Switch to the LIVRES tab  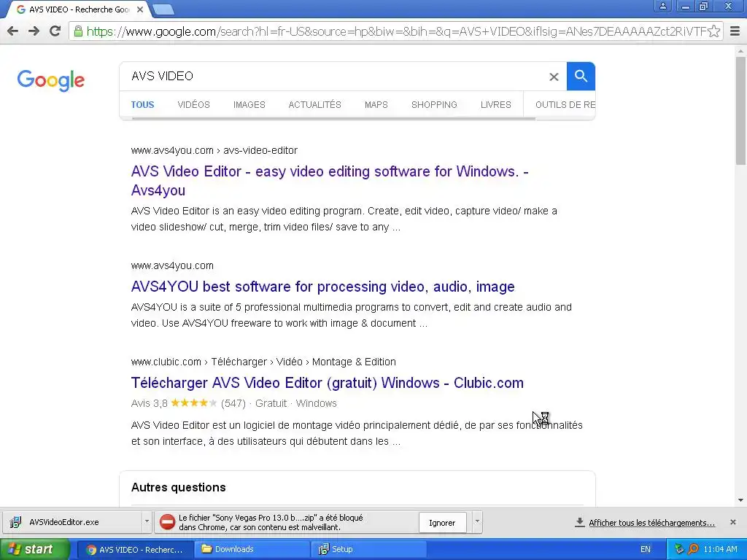tap(495, 105)
